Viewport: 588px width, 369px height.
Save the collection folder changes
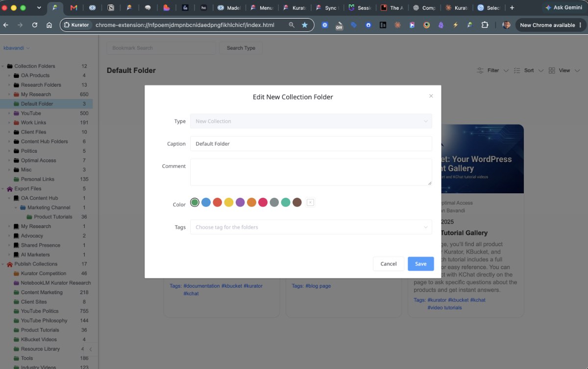pos(420,264)
